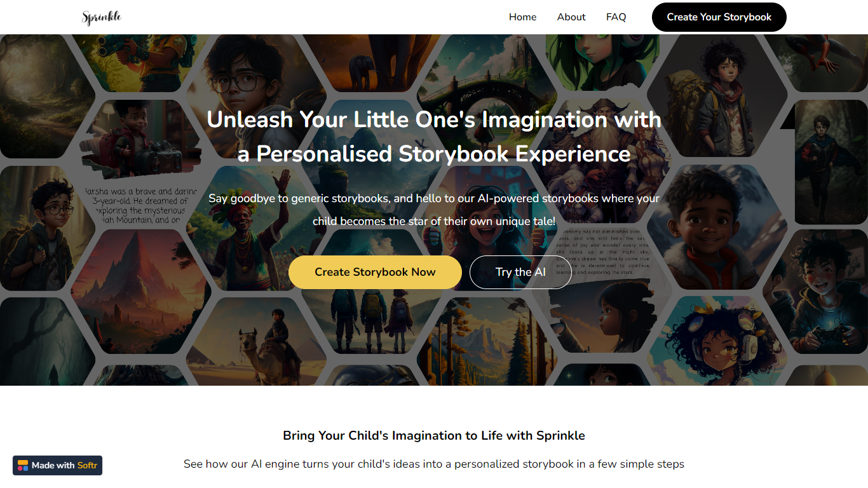Open the FAQ nav link
This screenshot has width=868, height=488.
616,17
